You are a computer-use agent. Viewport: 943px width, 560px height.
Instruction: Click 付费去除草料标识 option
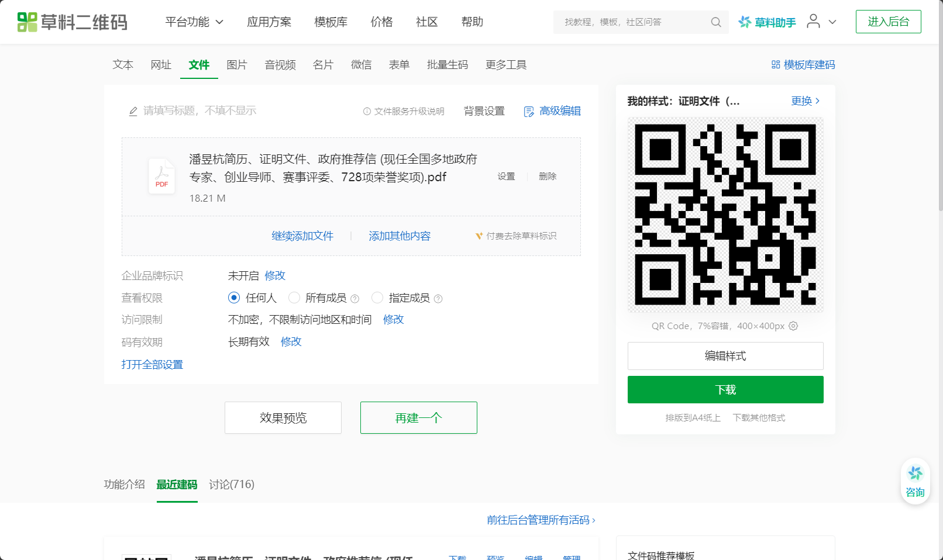point(516,236)
